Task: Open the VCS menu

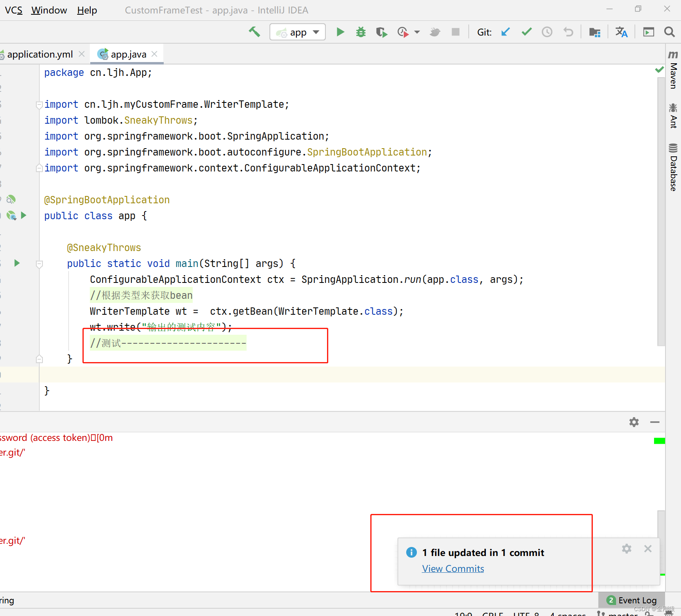Action: click(13, 10)
